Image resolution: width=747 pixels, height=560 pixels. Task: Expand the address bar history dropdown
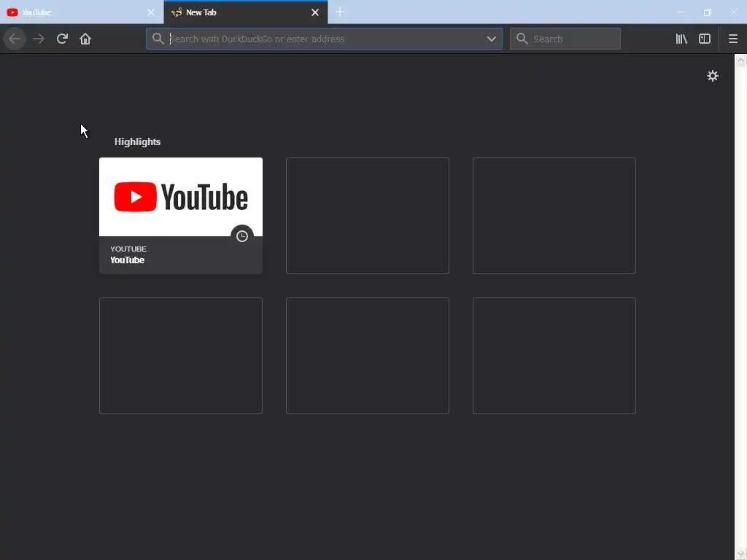[491, 39]
